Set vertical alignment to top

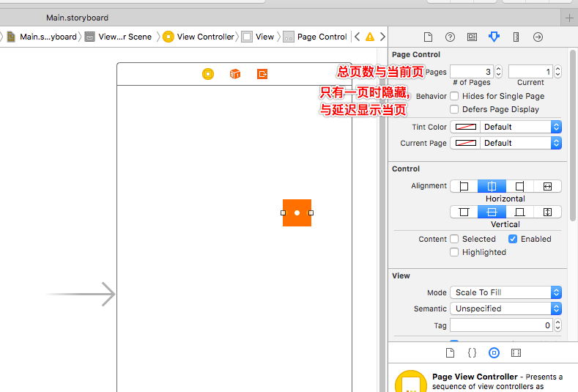(464, 212)
